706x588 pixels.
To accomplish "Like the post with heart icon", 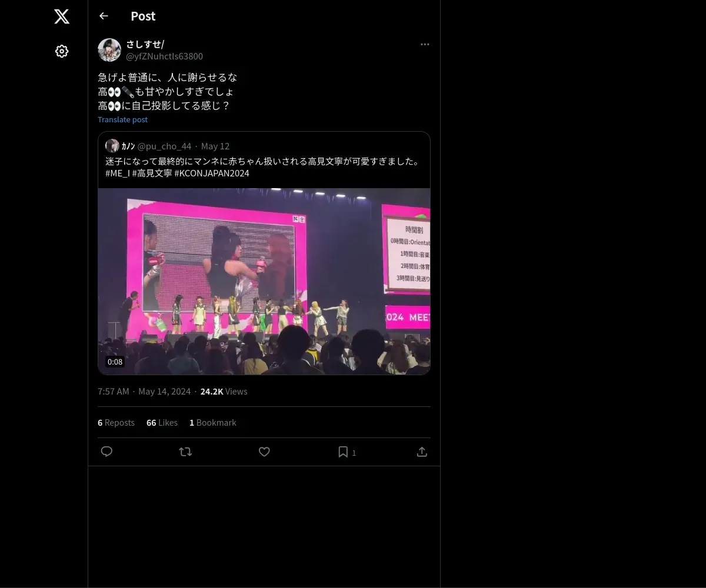I will click(x=264, y=452).
